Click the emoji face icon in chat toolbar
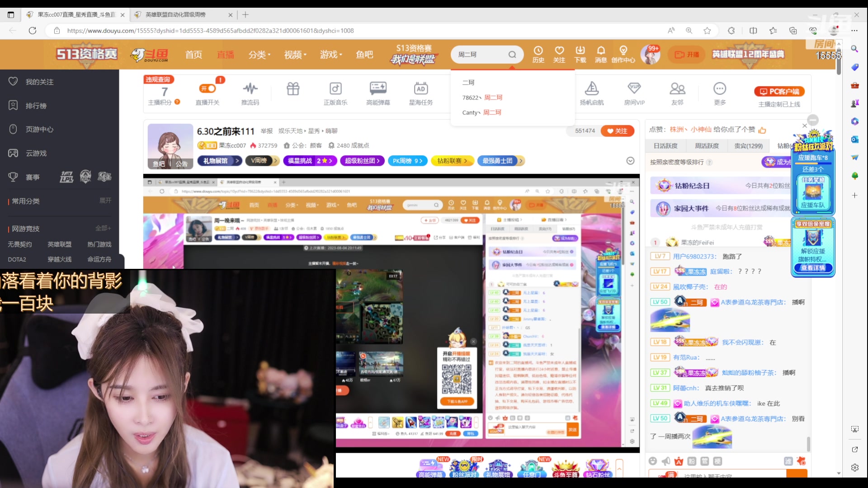Viewport: 868px width, 488px height. click(x=652, y=461)
